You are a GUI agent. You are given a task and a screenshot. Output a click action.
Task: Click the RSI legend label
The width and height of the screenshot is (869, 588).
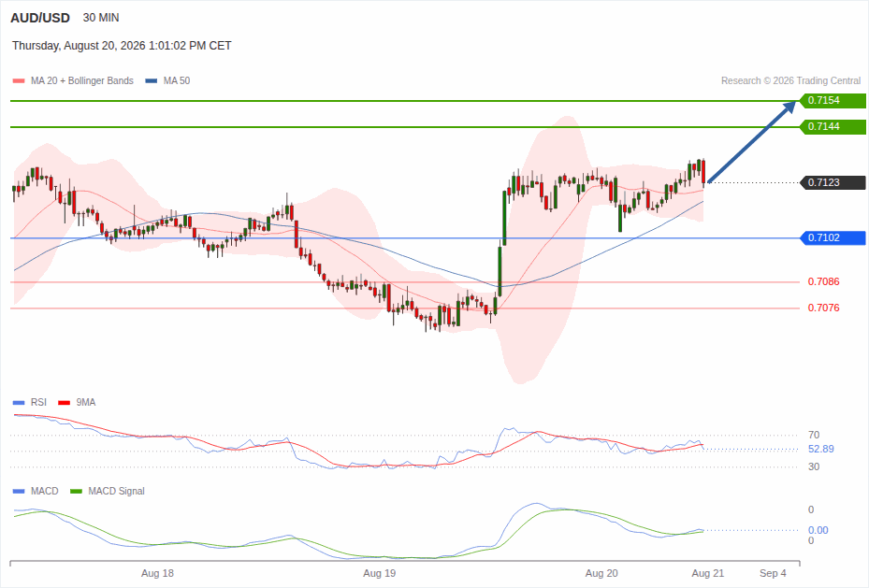38,403
